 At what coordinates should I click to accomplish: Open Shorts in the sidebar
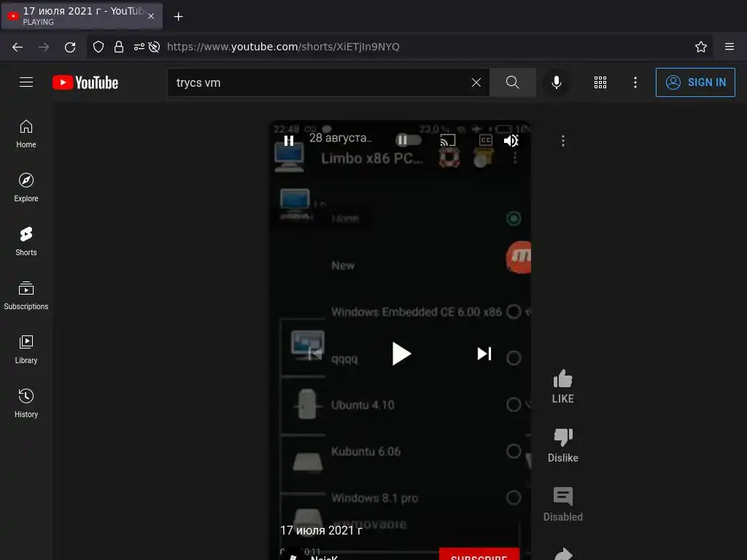click(x=26, y=241)
